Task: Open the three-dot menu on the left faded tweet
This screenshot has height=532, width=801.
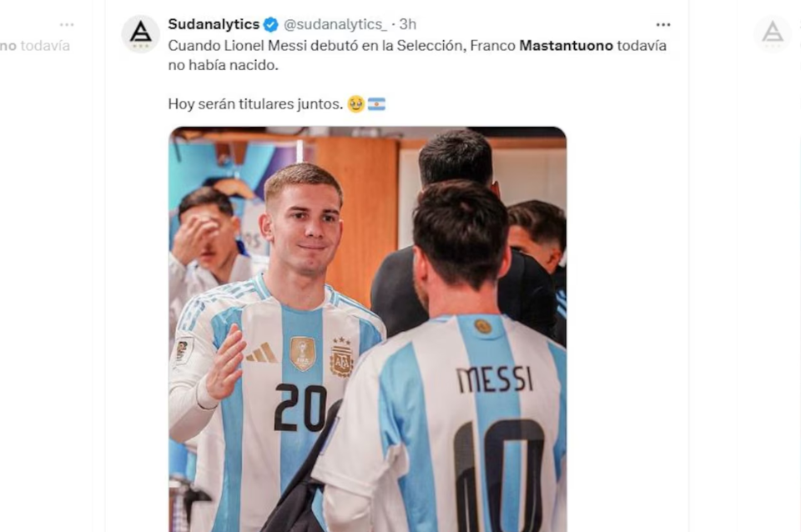Action: [67, 24]
